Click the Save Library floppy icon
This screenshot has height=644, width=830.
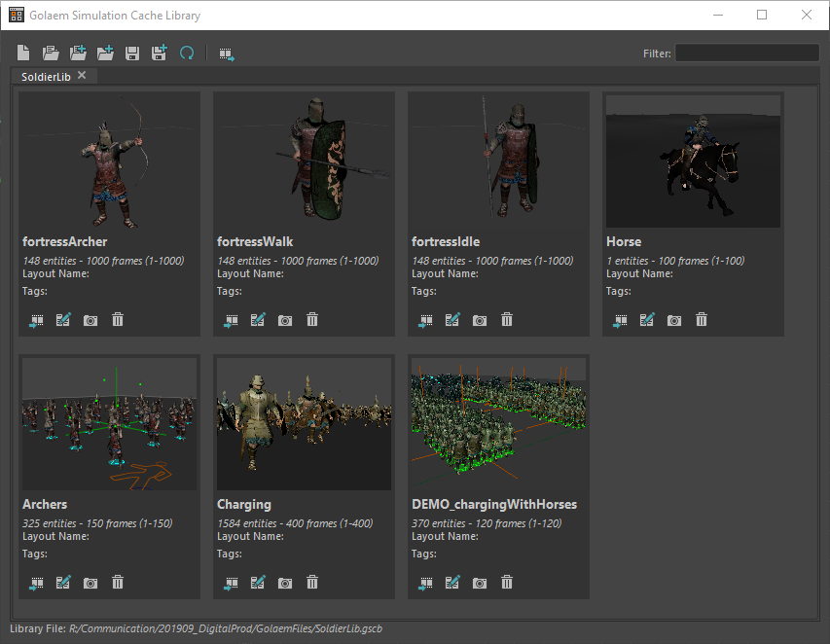click(x=132, y=54)
